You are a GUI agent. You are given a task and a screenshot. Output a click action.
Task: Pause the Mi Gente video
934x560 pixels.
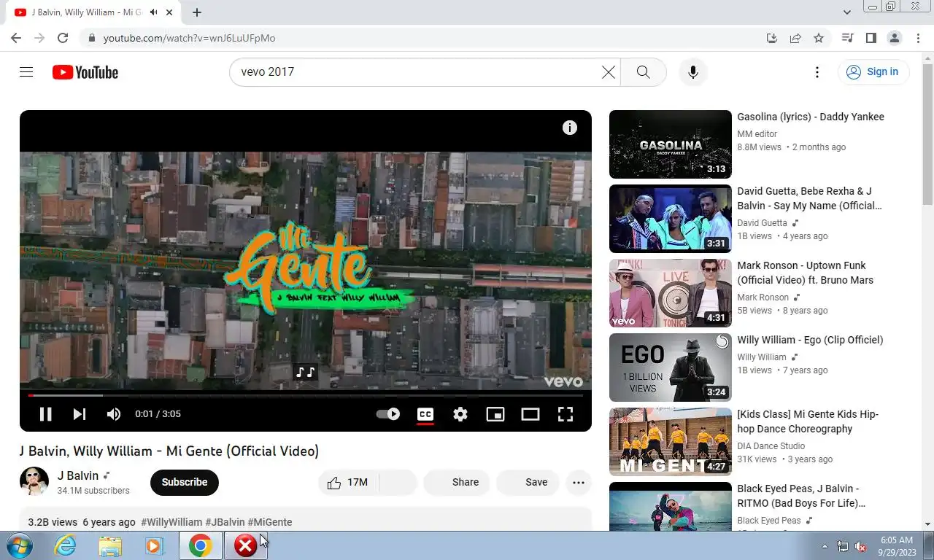tap(45, 414)
